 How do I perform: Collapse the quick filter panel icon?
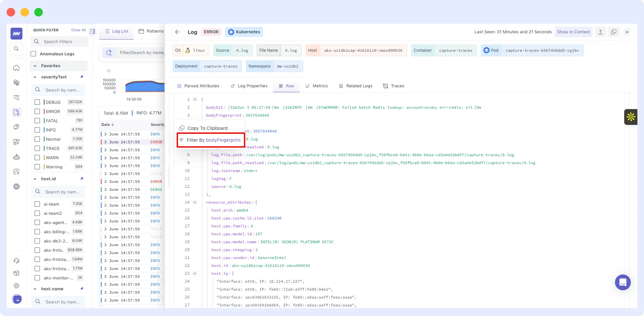pos(93,31)
